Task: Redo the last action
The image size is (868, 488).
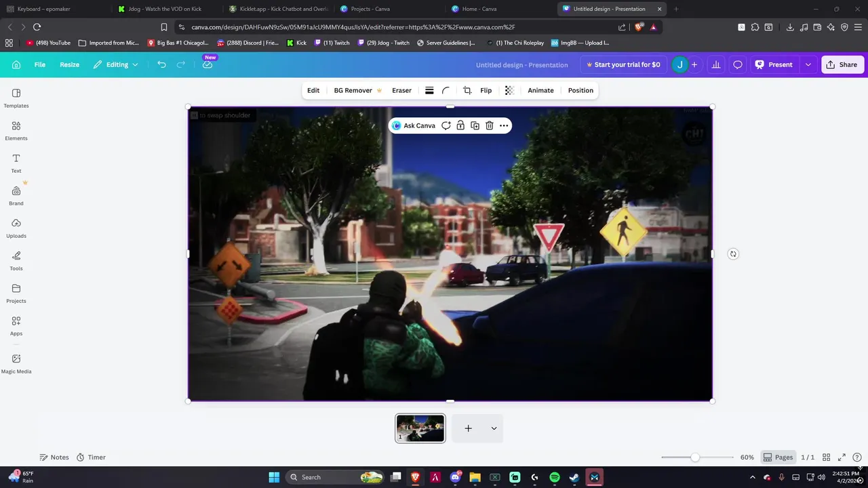Action: (x=181, y=64)
